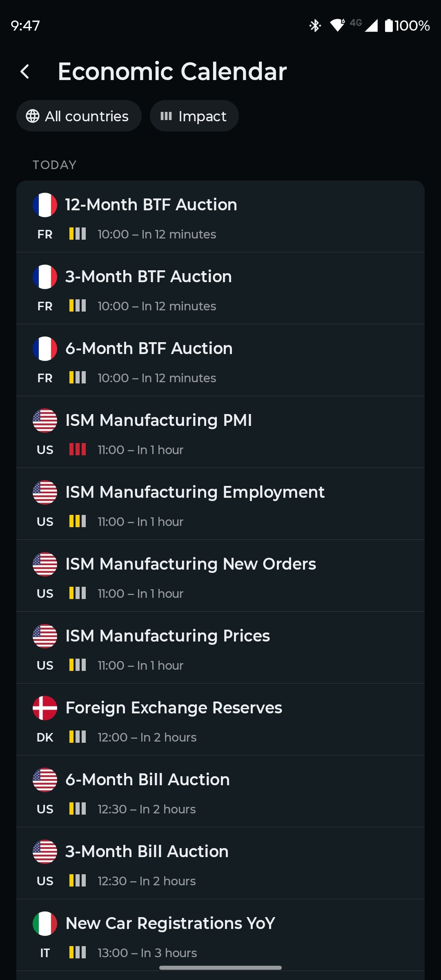The height and width of the screenshot is (980, 441).
Task: Tap the back arrow icon
Action: (x=25, y=71)
